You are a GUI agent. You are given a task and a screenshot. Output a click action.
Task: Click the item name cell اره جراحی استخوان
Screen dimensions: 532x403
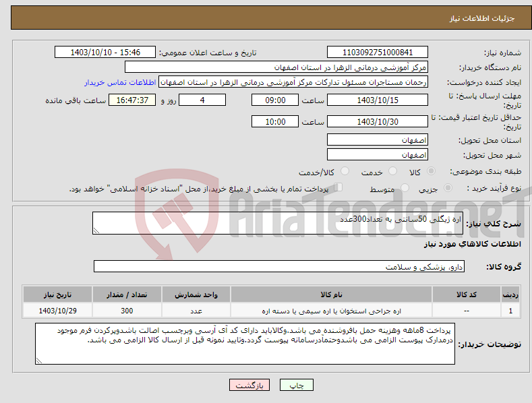click(x=332, y=311)
